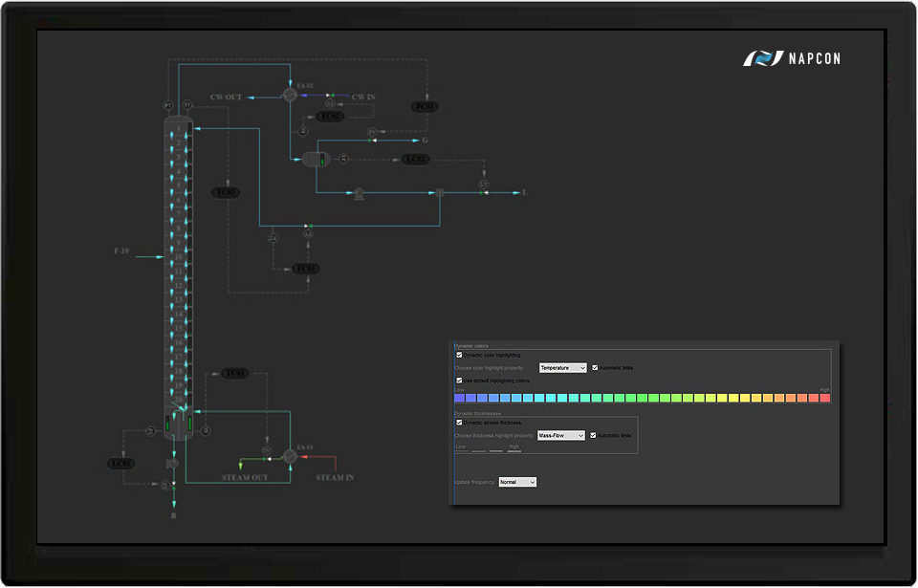Pick the red High-end color swatch
Viewport: 918px width, 588px height.
(x=825, y=398)
